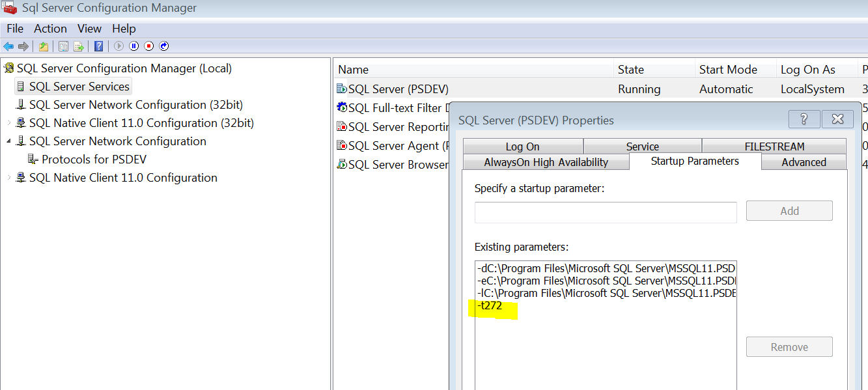The image size is (868, 390).
Task: Select SQL Native Client 11.0 Configuration (32bit)
Action: [141, 123]
